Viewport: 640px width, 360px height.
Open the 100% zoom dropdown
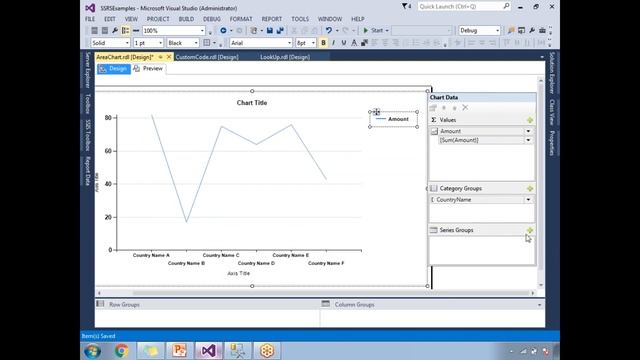tap(202, 31)
